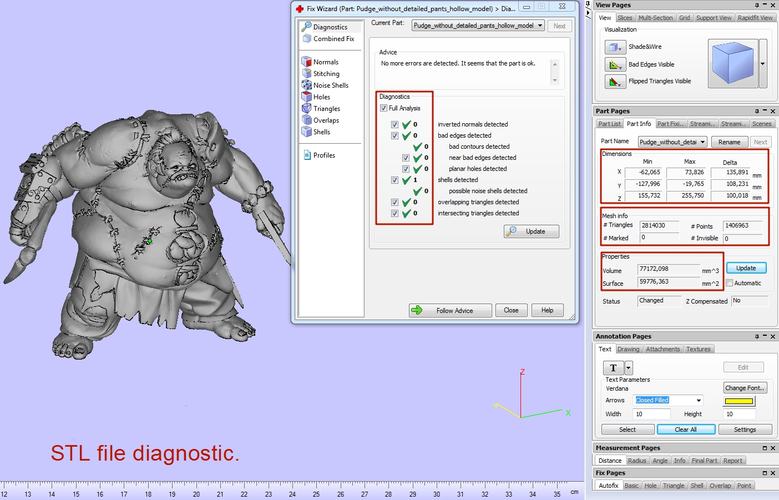Viewport: 779px width, 500px height.
Task: Toggle bad edges detected checkbox
Action: [394, 136]
